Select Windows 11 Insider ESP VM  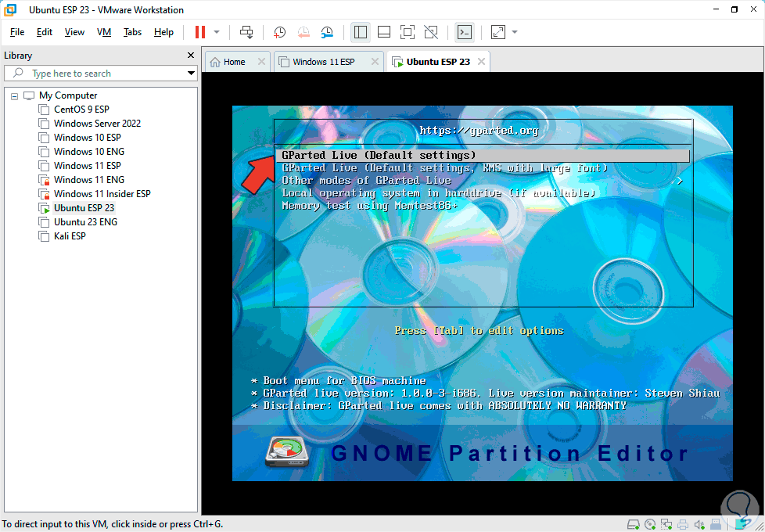[x=102, y=194]
